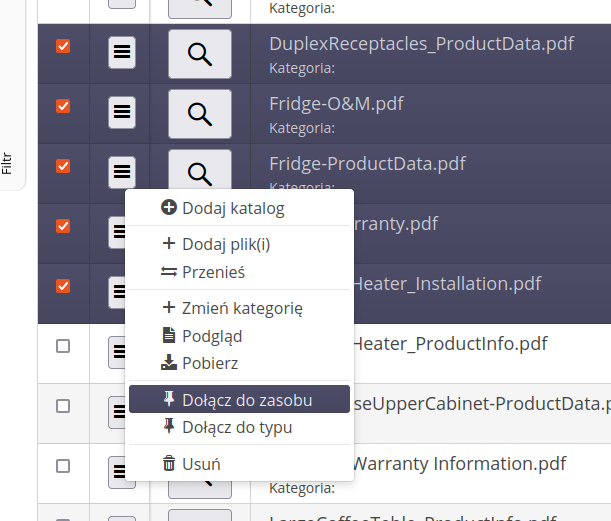Uncheck the DuplexReceptacles_ProductData.pdf checkbox

point(63,46)
